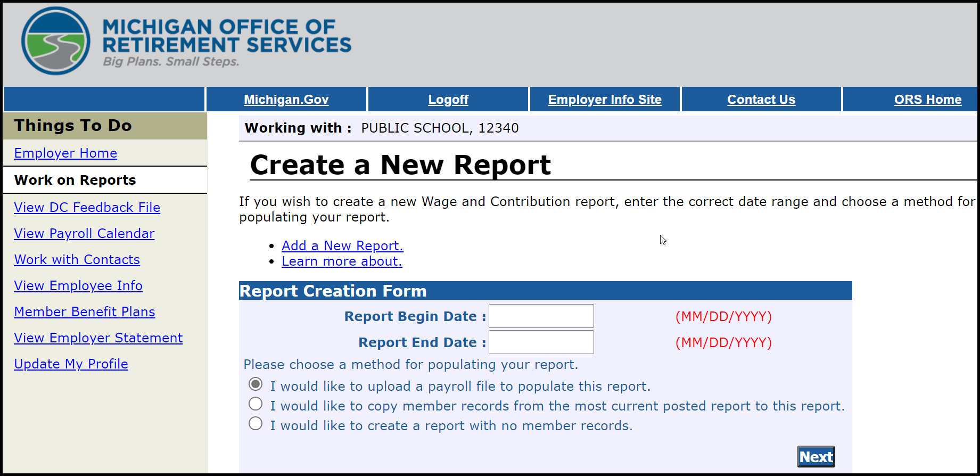980x476 pixels.
Task: Open View Employee Info
Action: (78, 286)
